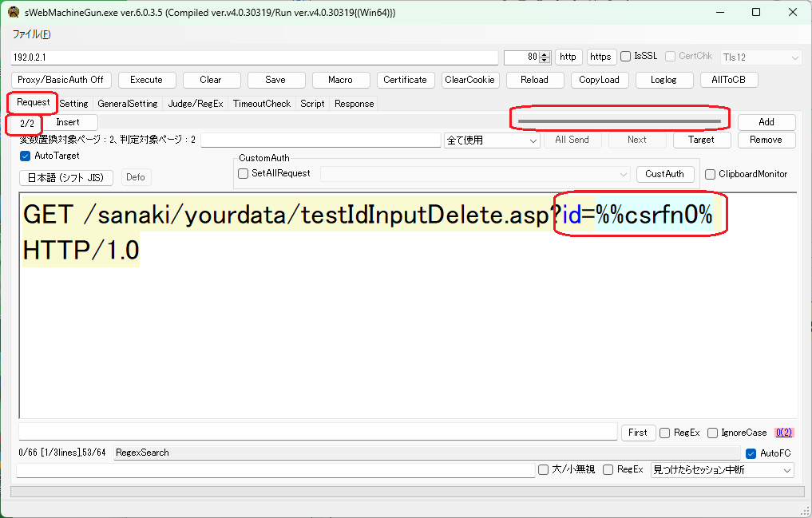Screen dimensions: 812x518
Task: Click the 日本語 (シフト JIS) encoding button
Action: [66, 177]
